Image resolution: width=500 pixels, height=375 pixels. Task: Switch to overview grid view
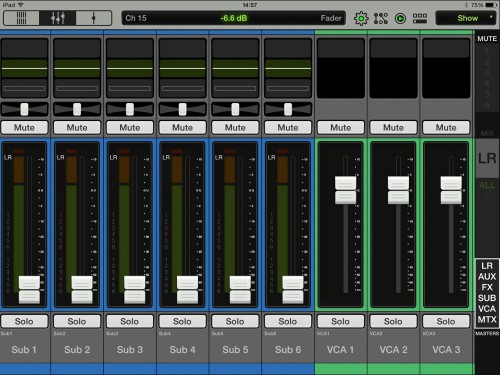point(21,18)
